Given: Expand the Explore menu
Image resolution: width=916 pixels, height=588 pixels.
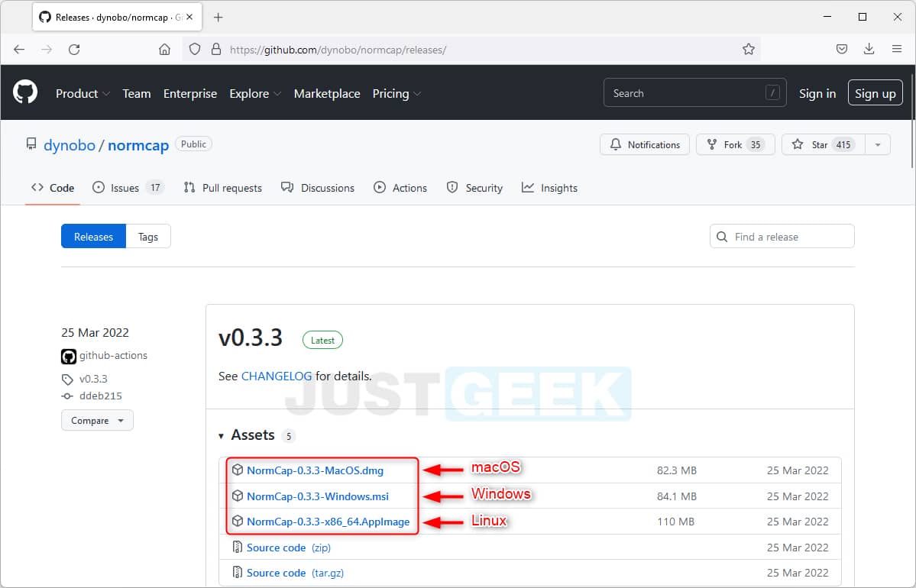Looking at the screenshot, I should 255,93.
